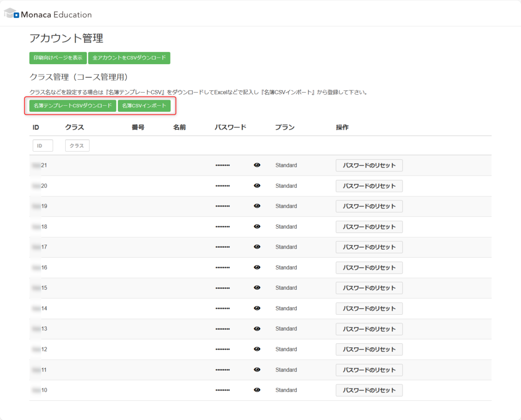Image resolution: width=521 pixels, height=420 pixels.
Task: Unmask the password in row 11
Action: tap(257, 370)
